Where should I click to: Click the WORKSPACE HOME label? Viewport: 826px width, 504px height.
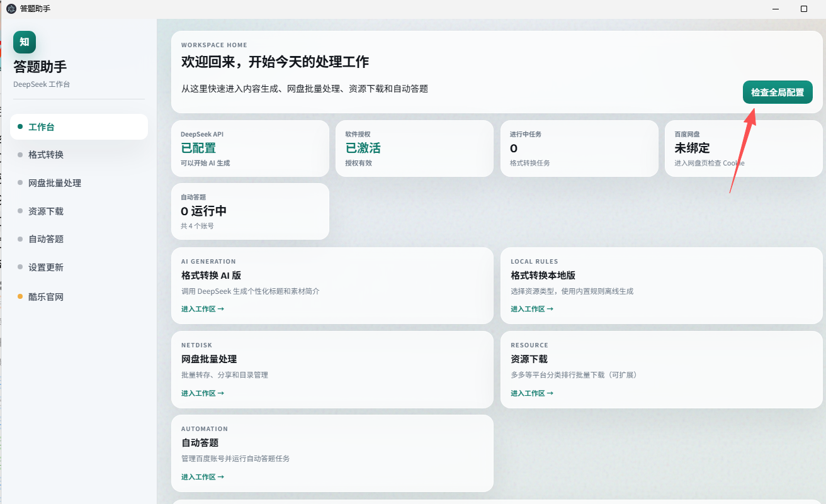pos(214,45)
